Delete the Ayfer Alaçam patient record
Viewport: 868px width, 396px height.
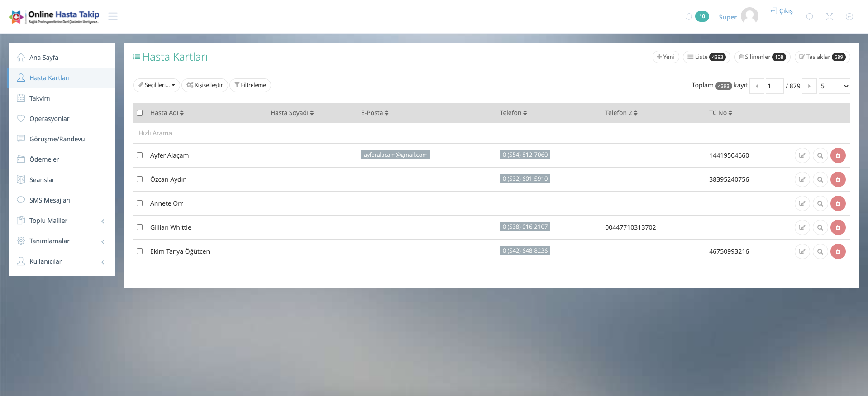click(838, 155)
